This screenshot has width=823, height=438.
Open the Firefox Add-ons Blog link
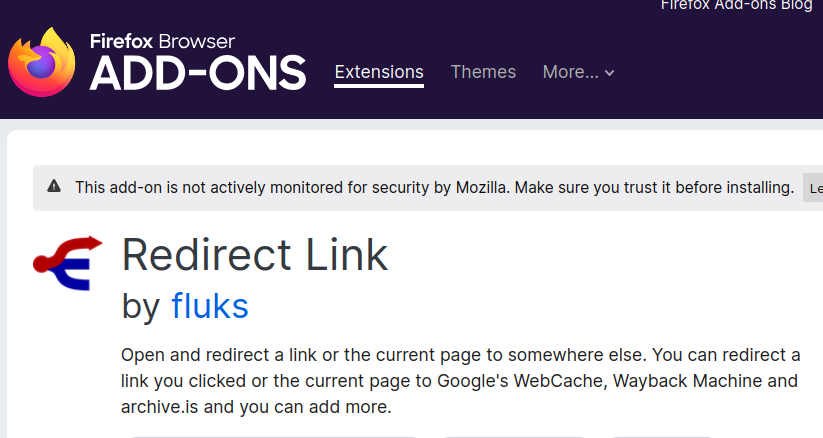[x=737, y=5]
